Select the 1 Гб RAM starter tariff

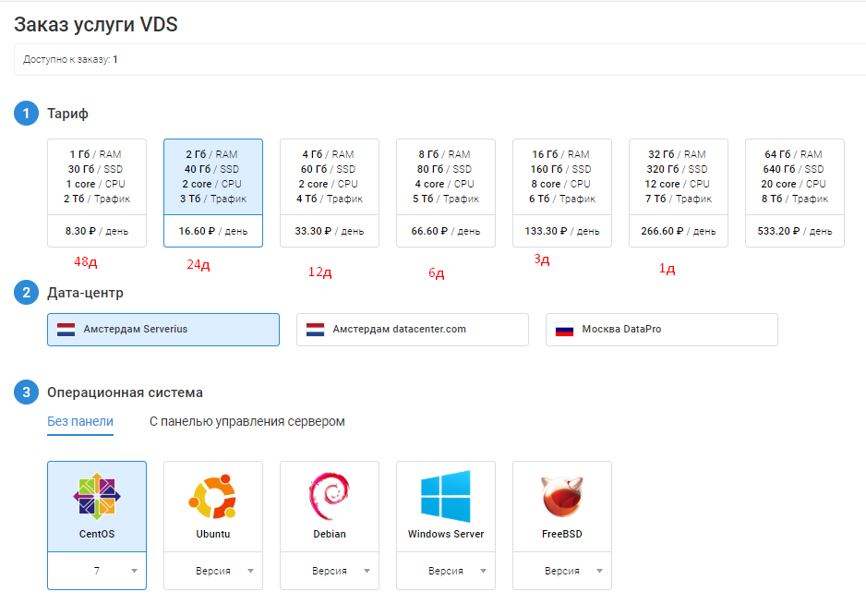point(97,189)
